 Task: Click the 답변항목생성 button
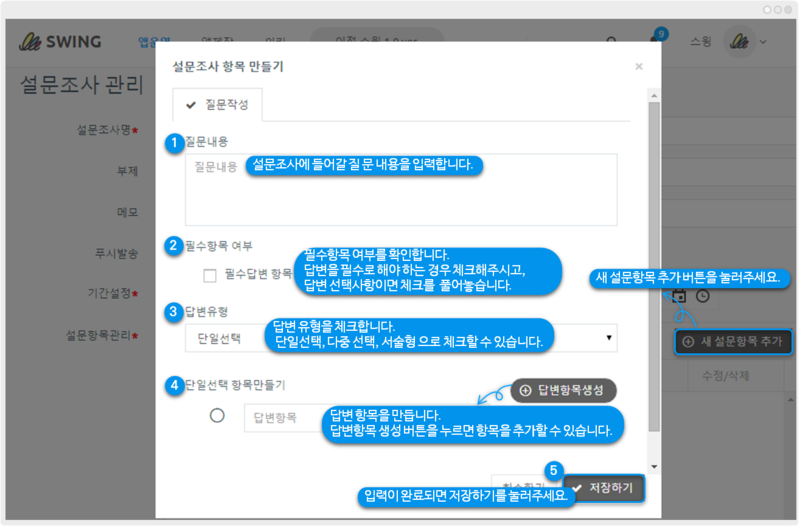coord(563,390)
